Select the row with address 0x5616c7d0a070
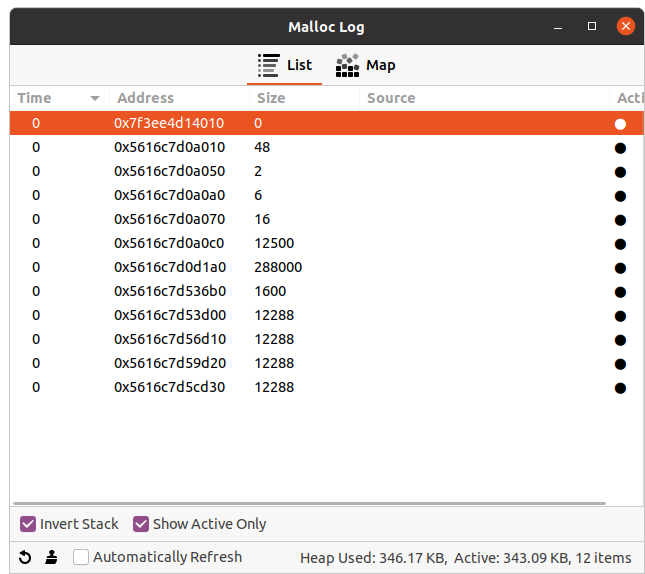Screen dimensions: 645x574 (x=327, y=219)
